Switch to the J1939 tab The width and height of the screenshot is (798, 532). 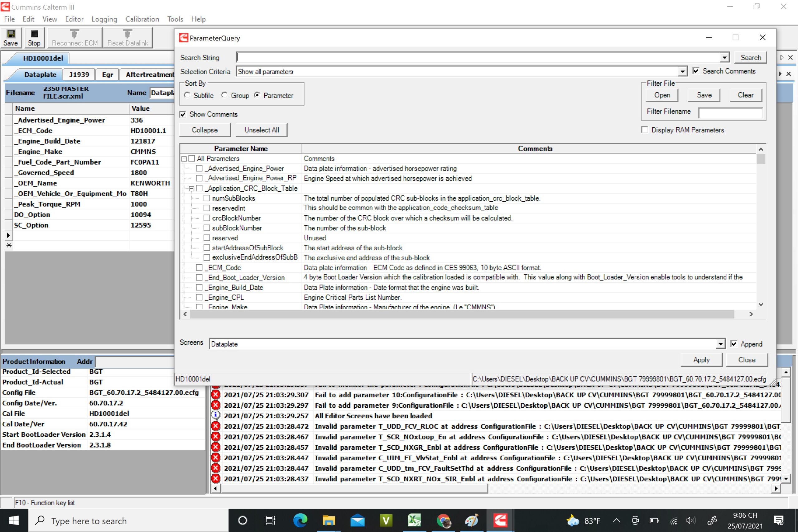79,75
